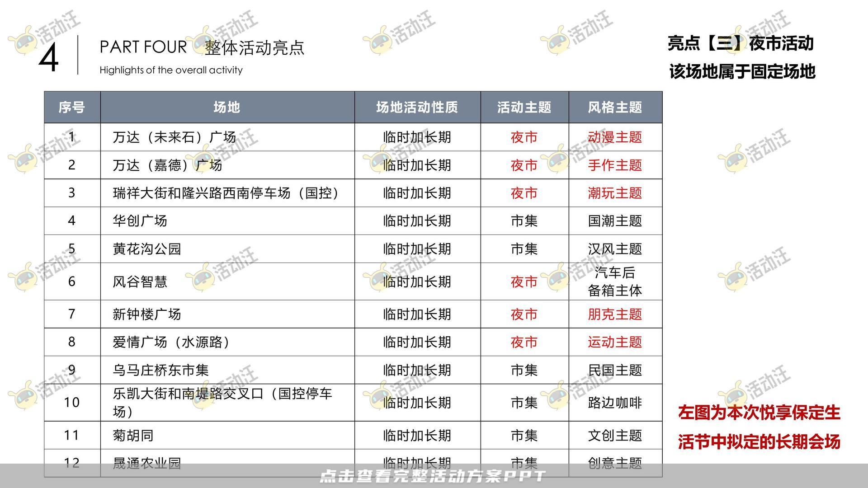Screen dimensions: 868x488
Task: Click the 朋克主题 style cell
Action: pos(615,314)
